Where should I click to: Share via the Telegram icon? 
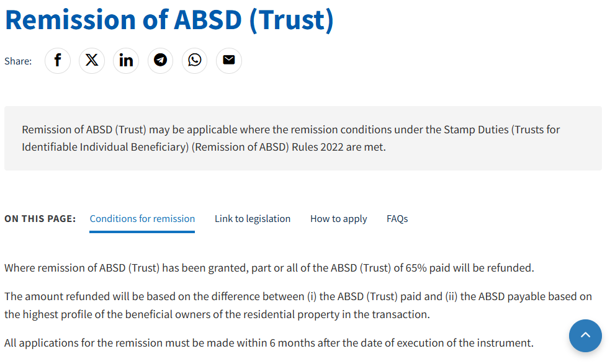tap(161, 60)
